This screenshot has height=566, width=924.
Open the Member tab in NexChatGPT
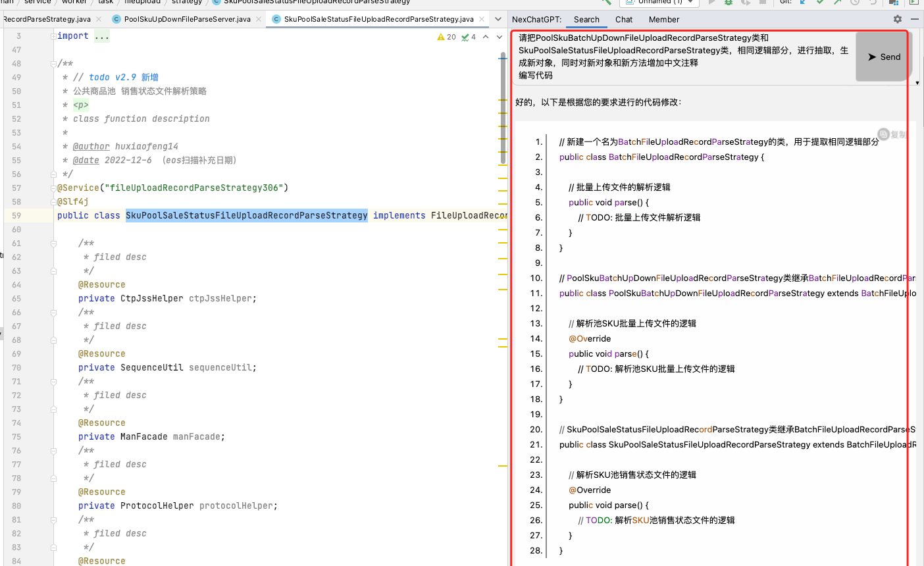664,20
